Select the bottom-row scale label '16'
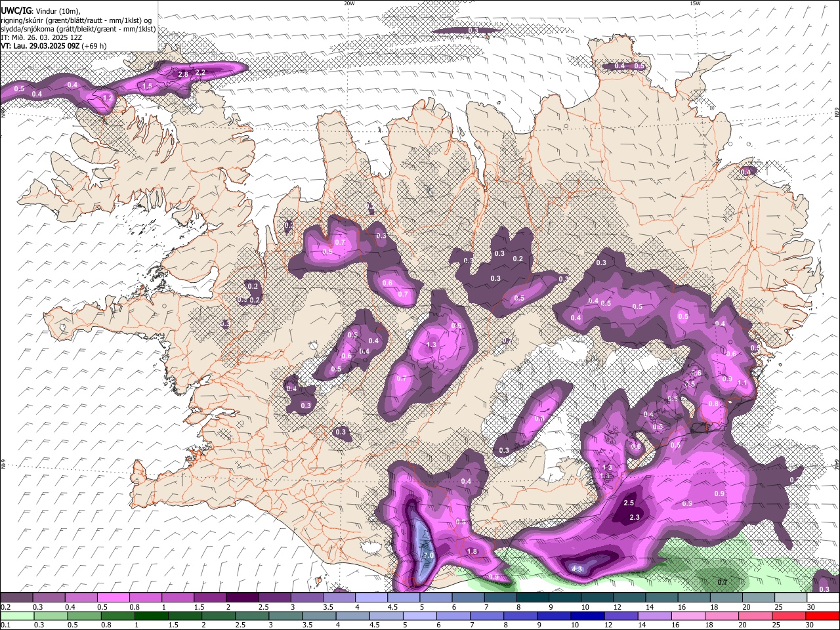 pyautogui.click(x=677, y=625)
